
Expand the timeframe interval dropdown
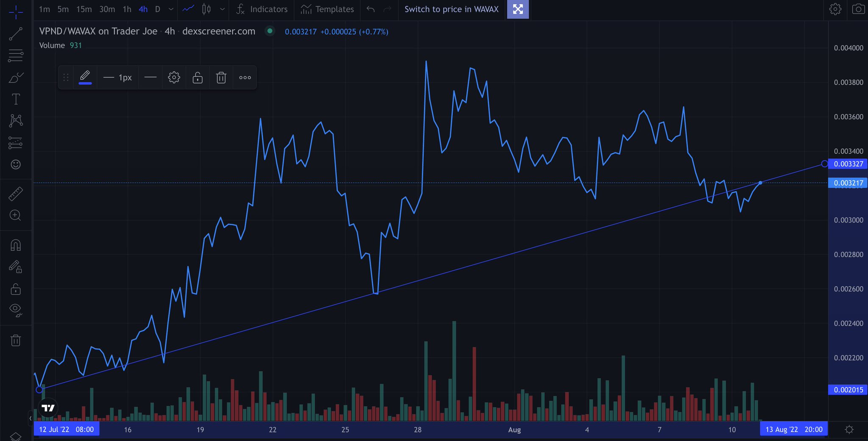coord(171,9)
